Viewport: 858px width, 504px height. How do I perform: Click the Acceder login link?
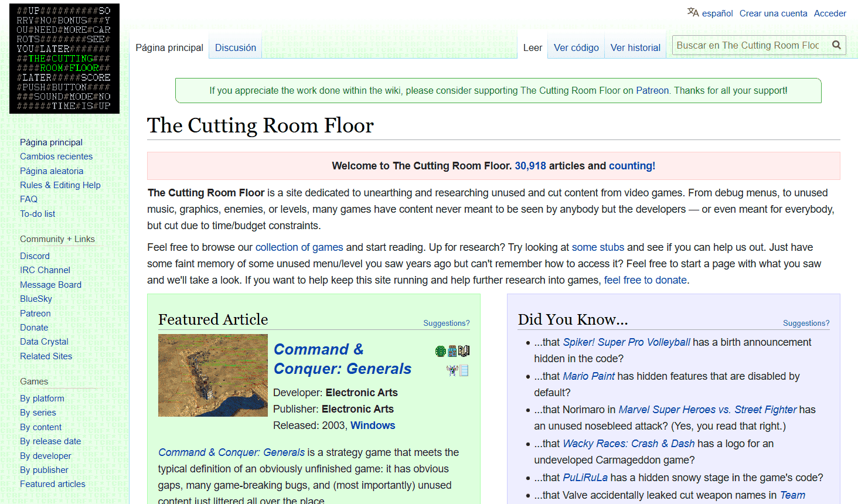coord(830,13)
